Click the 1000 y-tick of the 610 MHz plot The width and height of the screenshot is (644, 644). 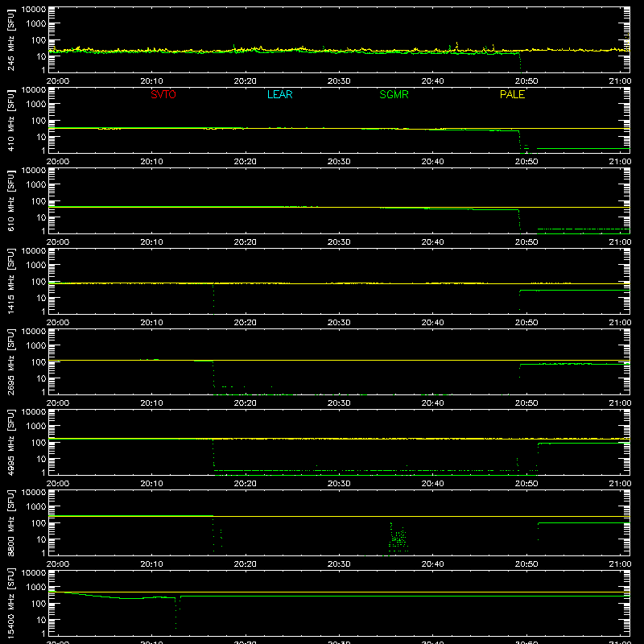[x=36, y=184]
